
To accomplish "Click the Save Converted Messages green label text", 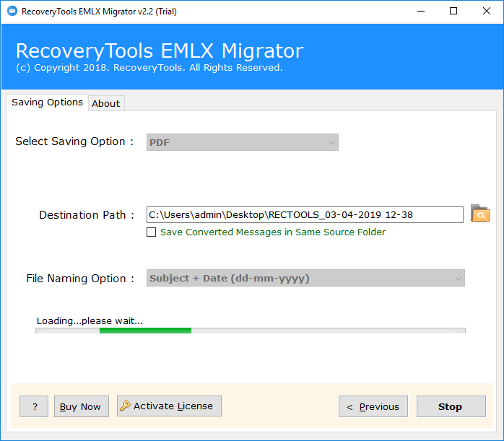I will point(273,232).
